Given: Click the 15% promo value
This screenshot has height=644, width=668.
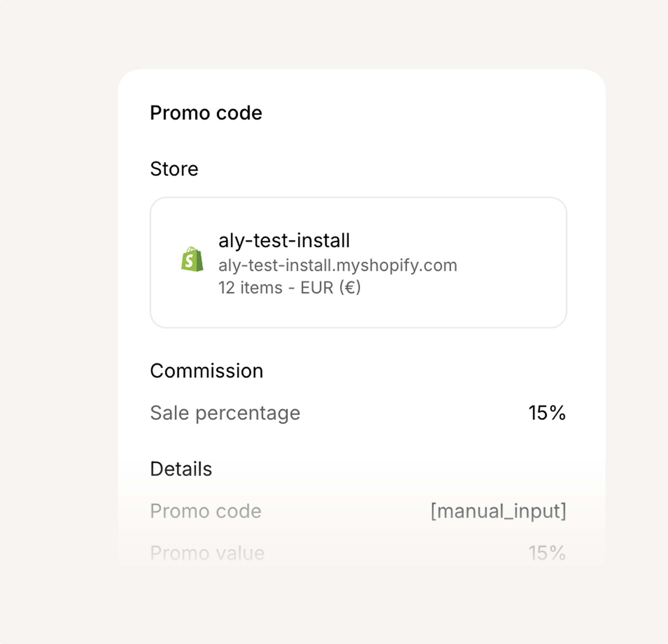Looking at the screenshot, I should pyautogui.click(x=547, y=553).
